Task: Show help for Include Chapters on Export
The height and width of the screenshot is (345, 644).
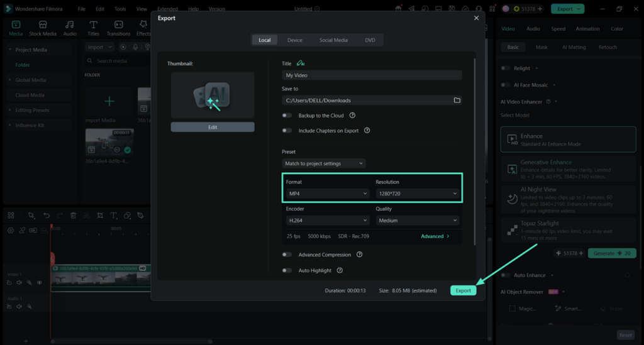Action: [367, 131]
